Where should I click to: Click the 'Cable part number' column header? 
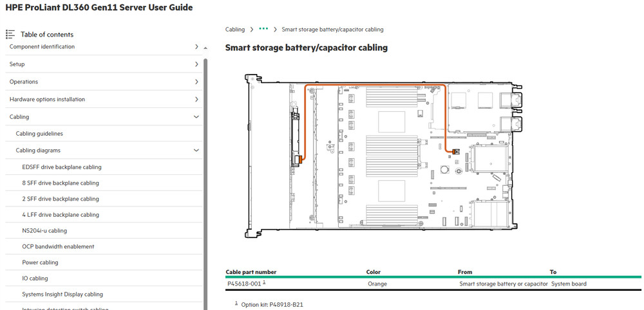point(251,272)
